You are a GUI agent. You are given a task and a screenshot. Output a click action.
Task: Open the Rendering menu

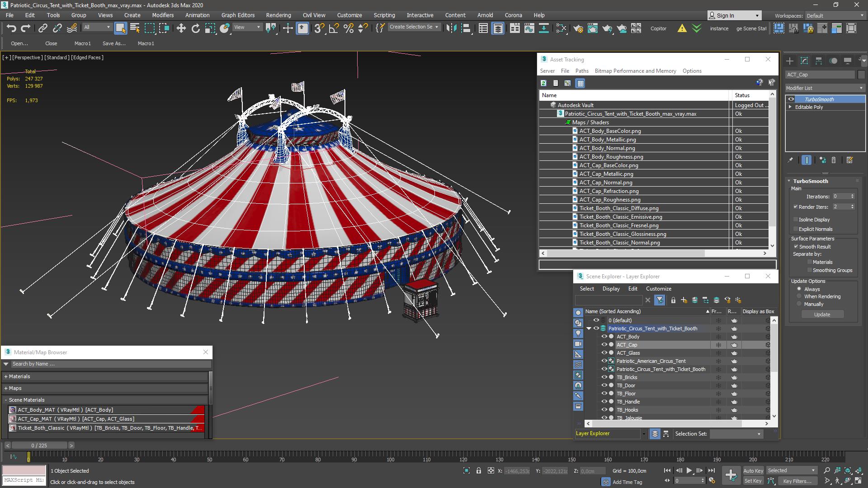click(x=278, y=15)
